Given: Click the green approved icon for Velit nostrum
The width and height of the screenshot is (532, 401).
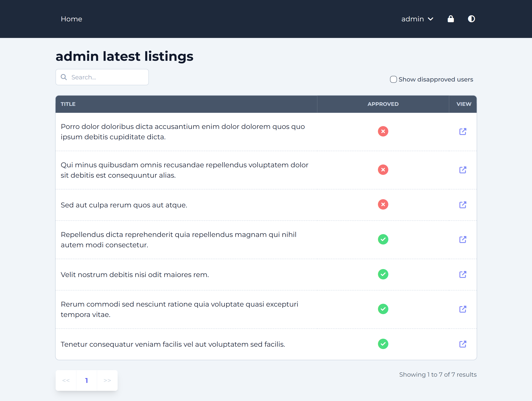Looking at the screenshot, I should (383, 274).
